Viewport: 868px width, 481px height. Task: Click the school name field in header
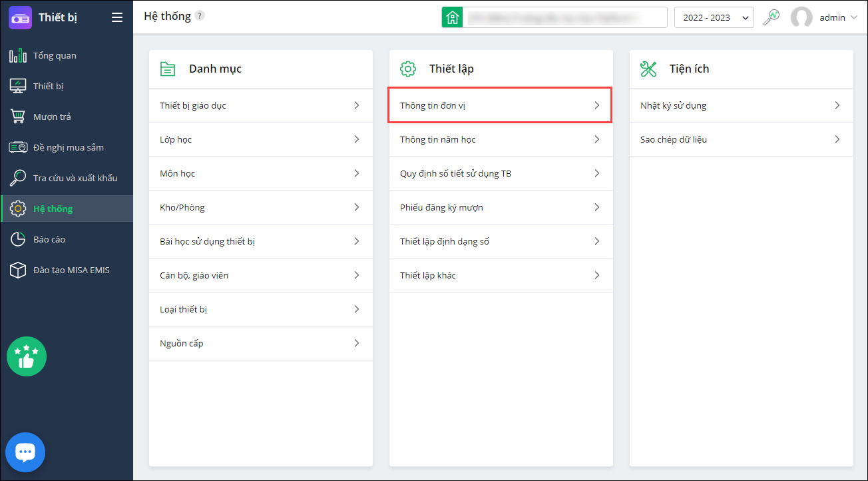(x=564, y=17)
